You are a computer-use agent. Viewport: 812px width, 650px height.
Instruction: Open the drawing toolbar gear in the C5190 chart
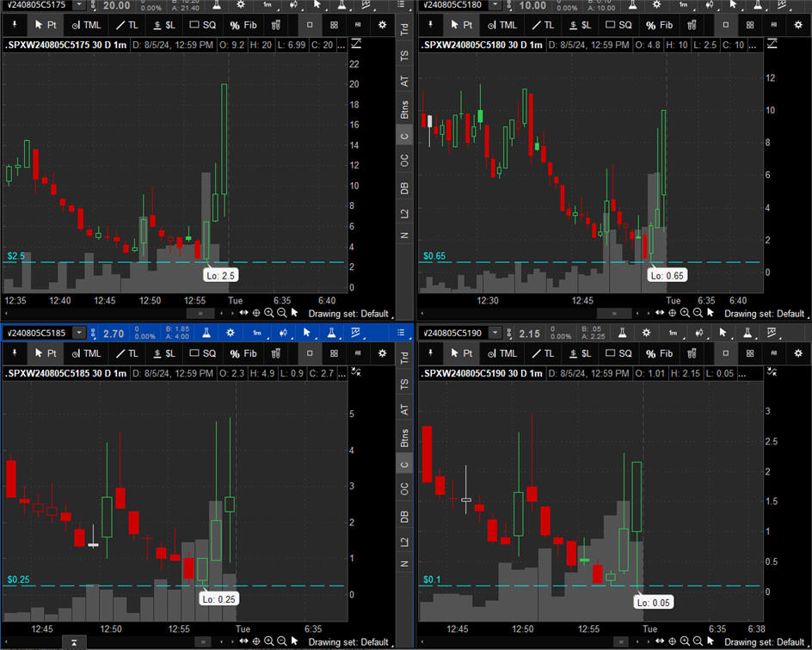[x=798, y=353]
